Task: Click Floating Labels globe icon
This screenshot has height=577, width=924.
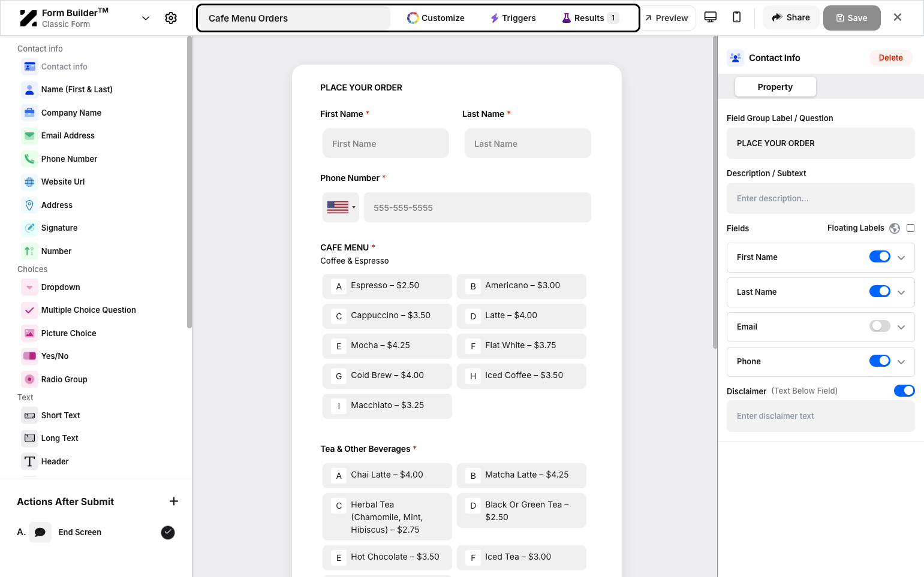Action: [x=895, y=228]
